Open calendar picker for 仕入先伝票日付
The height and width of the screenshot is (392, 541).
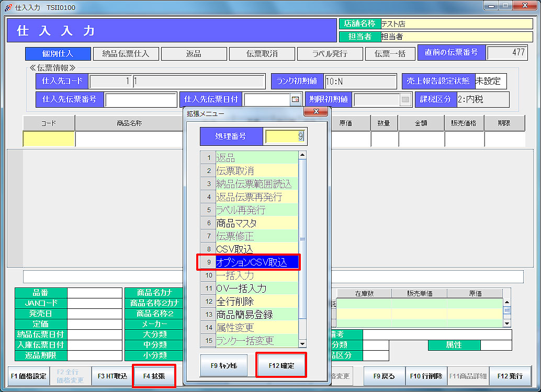coord(295,99)
